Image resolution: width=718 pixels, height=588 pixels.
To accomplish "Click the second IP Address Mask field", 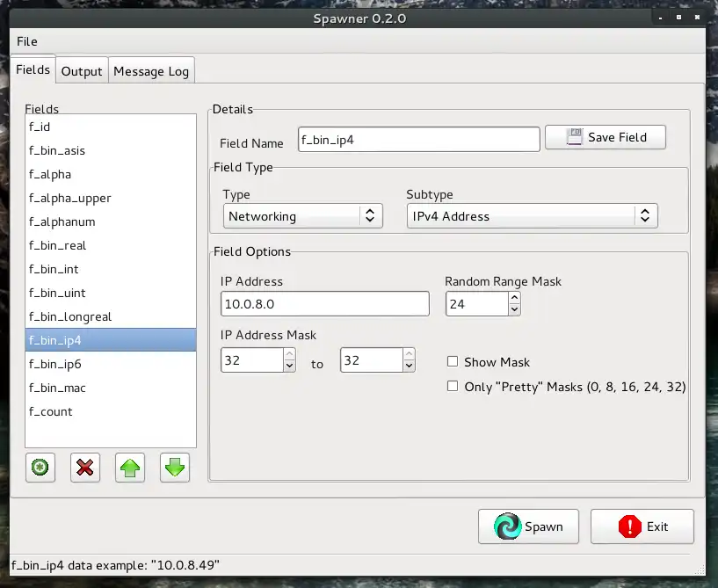I will tap(372, 360).
